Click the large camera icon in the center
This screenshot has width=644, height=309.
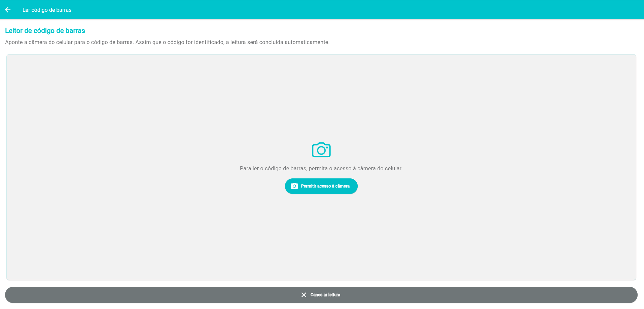[321, 150]
